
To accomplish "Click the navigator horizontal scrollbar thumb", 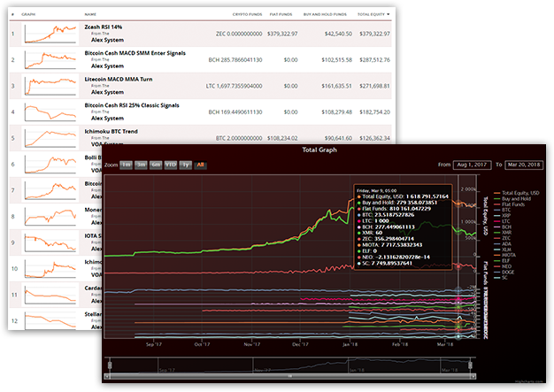I will point(289,376).
